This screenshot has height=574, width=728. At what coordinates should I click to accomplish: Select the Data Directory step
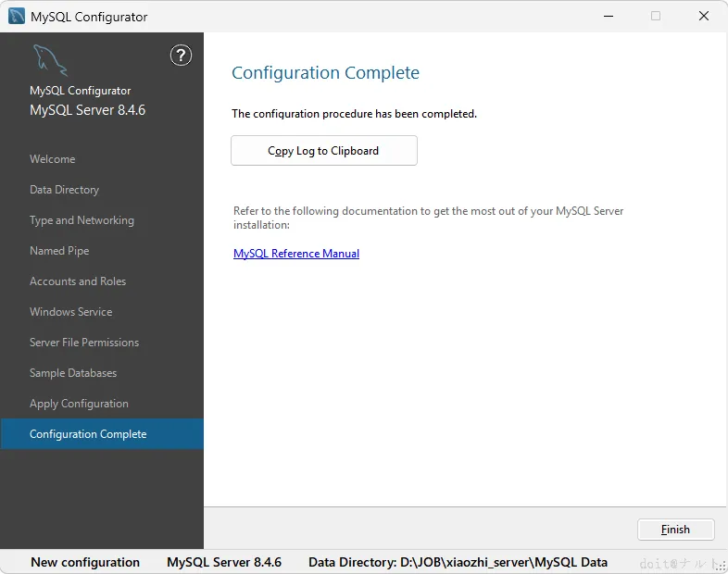coord(64,190)
